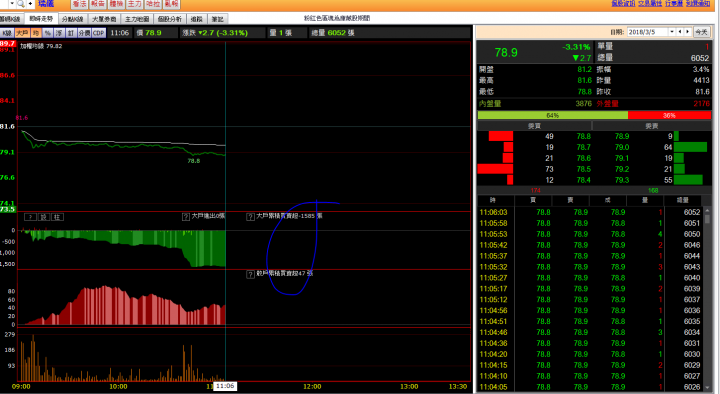Image resolution: width=720 pixels, height=394 pixels.
Task: Toggle the 大戶 indicator button
Action: click(x=22, y=33)
